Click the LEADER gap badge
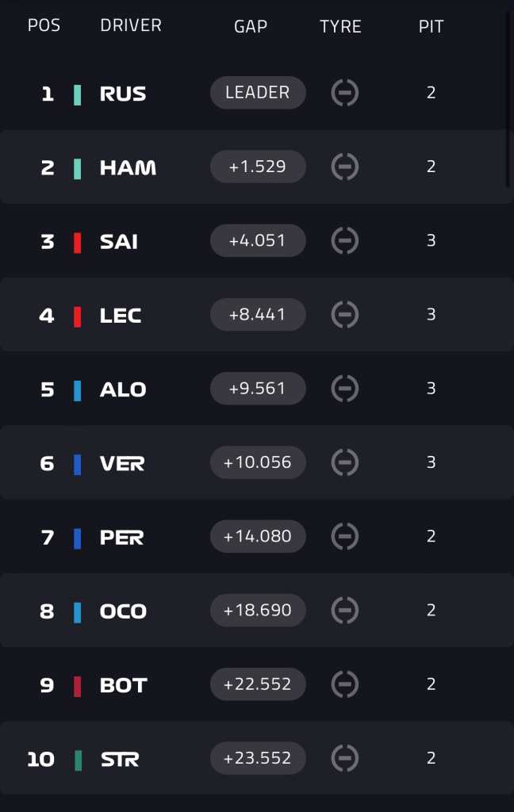Screen dimensions: 514x812 click(x=258, y=93)
